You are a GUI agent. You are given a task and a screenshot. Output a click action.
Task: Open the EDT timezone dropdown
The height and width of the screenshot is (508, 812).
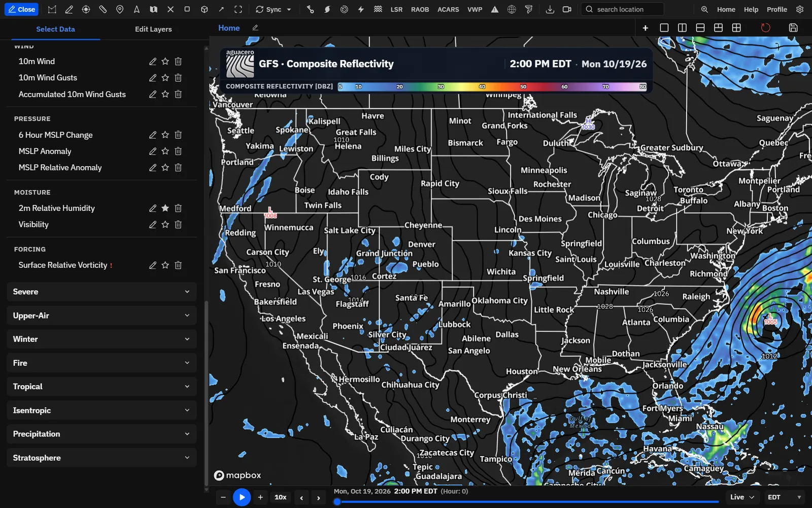tap(785, 497)
